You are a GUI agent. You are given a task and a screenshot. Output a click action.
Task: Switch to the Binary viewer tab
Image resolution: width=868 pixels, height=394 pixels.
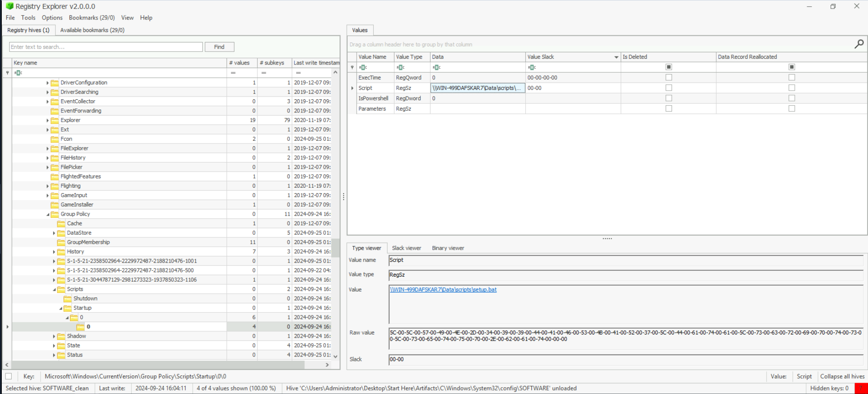448,248
